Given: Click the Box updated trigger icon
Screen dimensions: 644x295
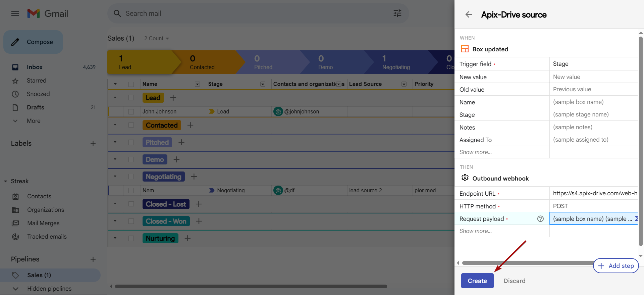Looking at the screenshot, I should (x=465, y=49).
